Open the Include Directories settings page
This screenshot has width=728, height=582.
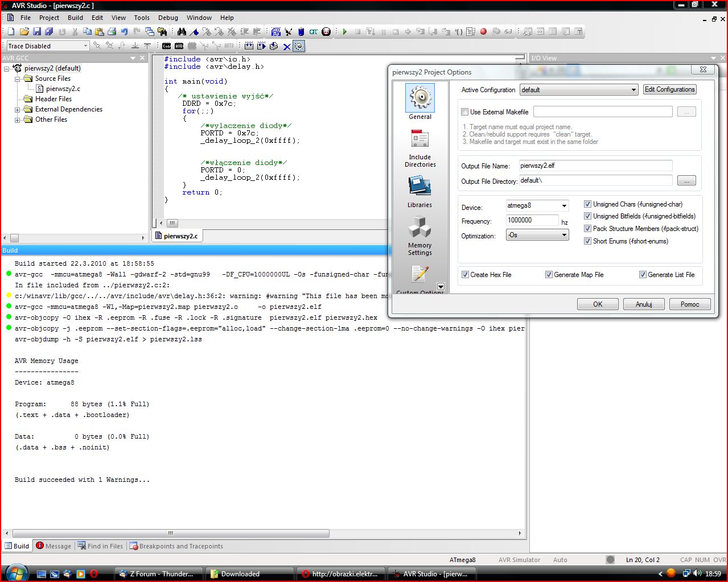click(420, 148)
